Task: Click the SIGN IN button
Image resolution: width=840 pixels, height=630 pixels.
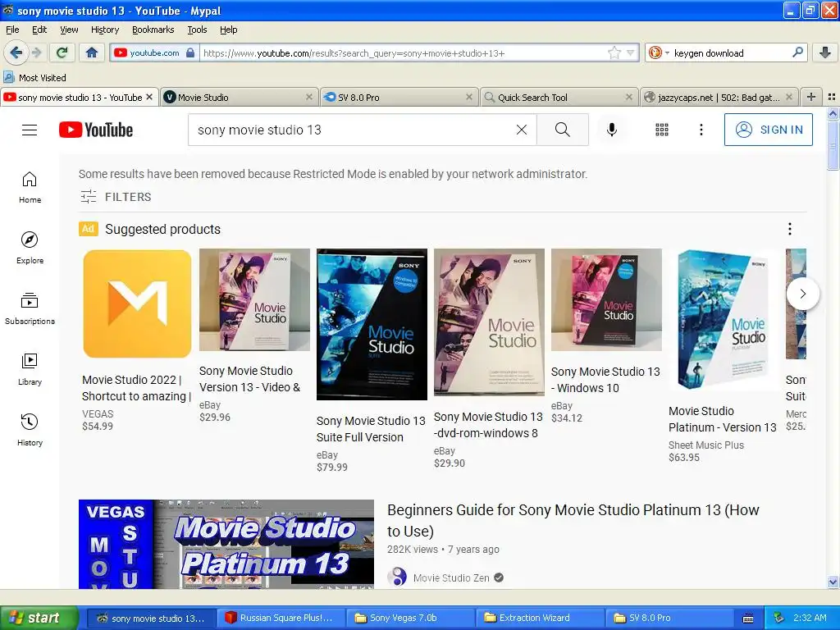Action: click(768, 130)
